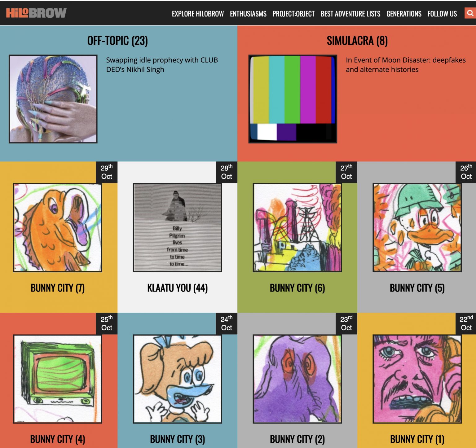Select the Enthusiasms menu item
The width and height of the screenshot is (476, 448).
tap(248, 14)
